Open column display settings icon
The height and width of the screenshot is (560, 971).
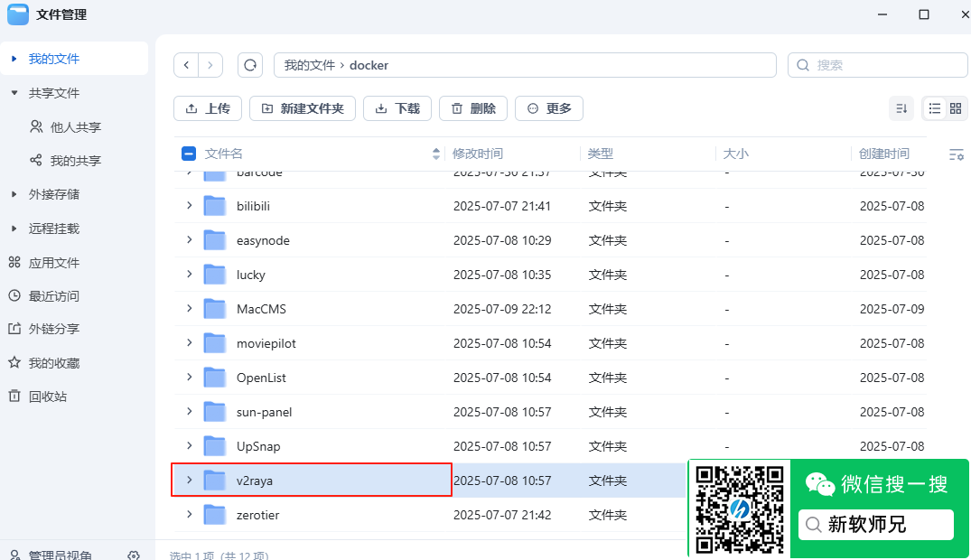point(956,154)
